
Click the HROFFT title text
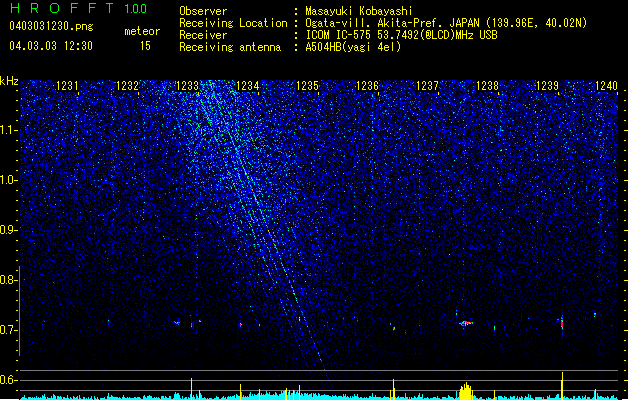click(x=62, y=8)
